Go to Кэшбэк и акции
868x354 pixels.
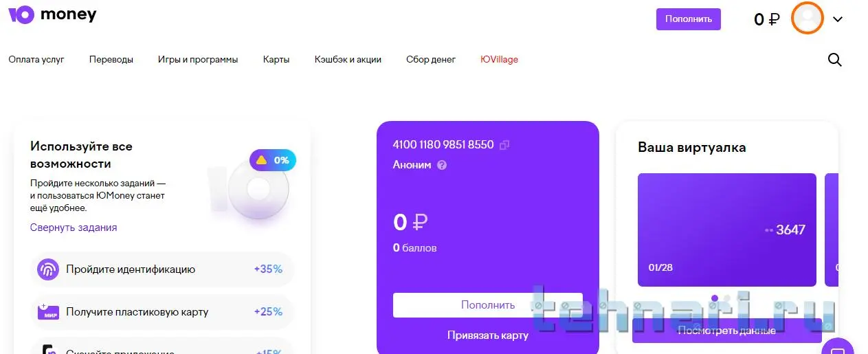point(348,60)
